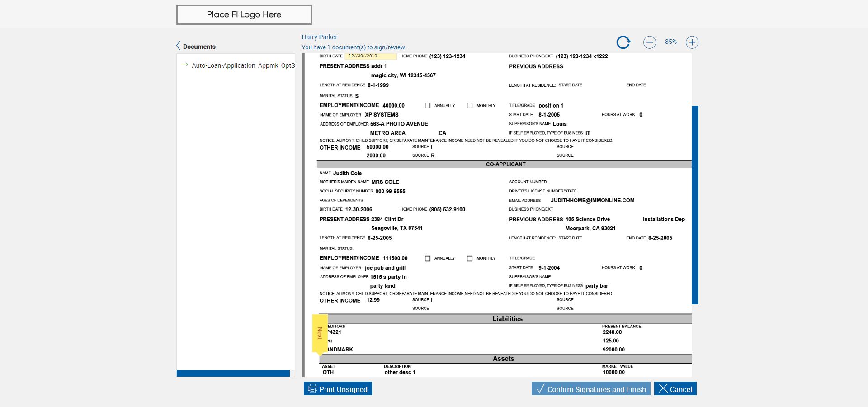Screen dimensions: 868x407
Task: Click the arrow icon next to Auto-Loan-Application
Action: pos(184,65)
